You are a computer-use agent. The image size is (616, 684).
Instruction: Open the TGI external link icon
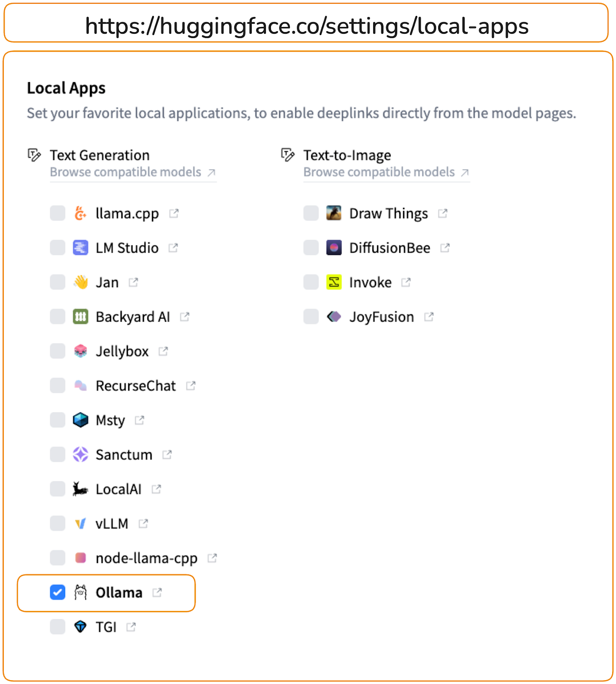[131, 627]
